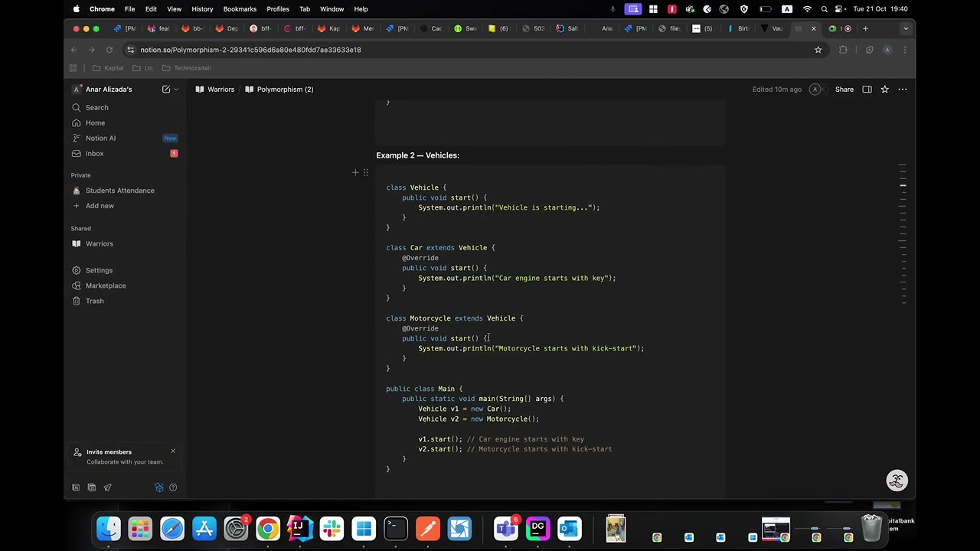The height and width of the screenshot is (551, 980).
Task: Open the Profiles menu
Action: (278, 9)
